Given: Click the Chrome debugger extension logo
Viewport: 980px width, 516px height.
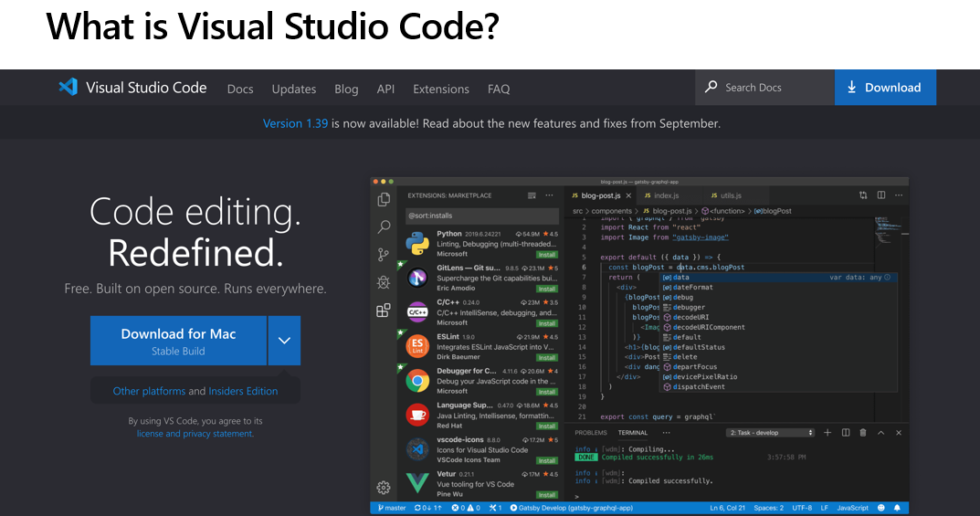Looking at the screenshot, I should tap(416, 380).
